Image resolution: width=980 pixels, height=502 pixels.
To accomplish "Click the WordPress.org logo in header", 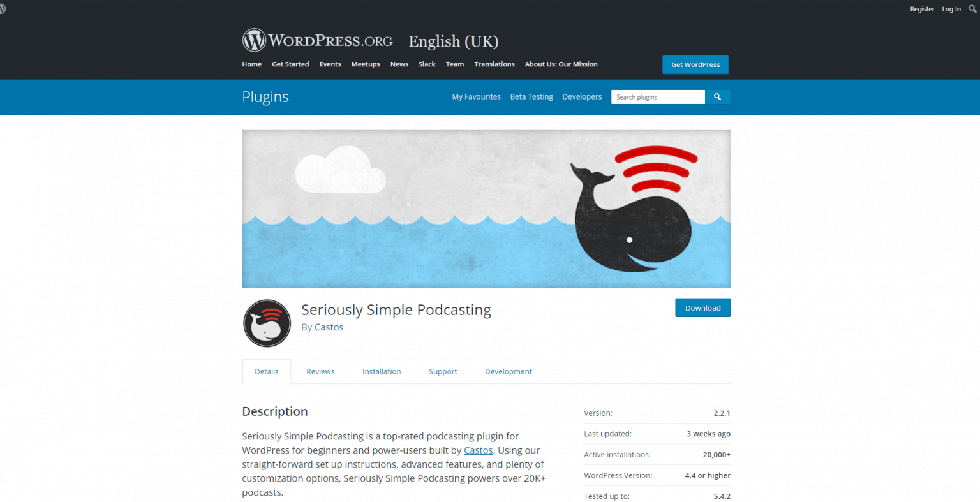I will pos(317,40).
